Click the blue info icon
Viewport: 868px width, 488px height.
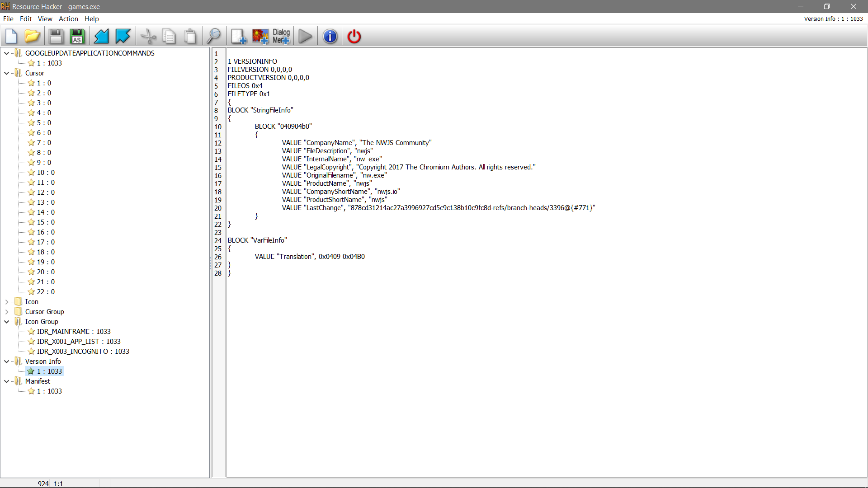click(330, 37)
